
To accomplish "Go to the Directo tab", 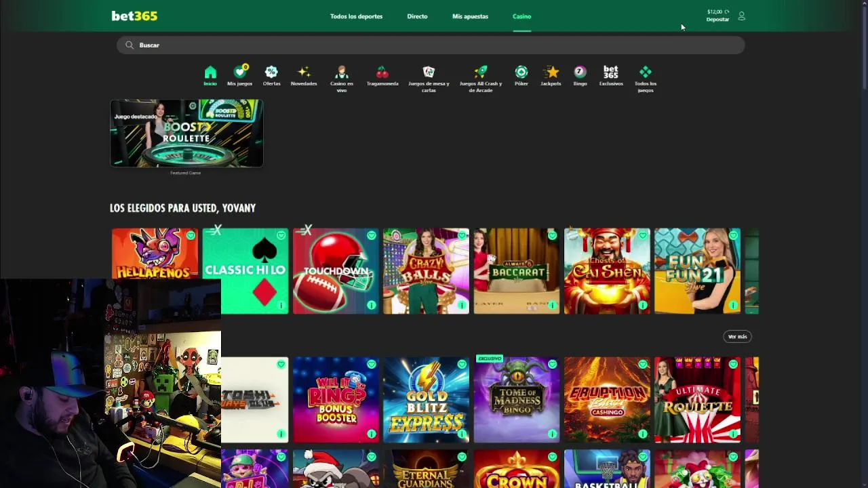I will coord(417,16).
